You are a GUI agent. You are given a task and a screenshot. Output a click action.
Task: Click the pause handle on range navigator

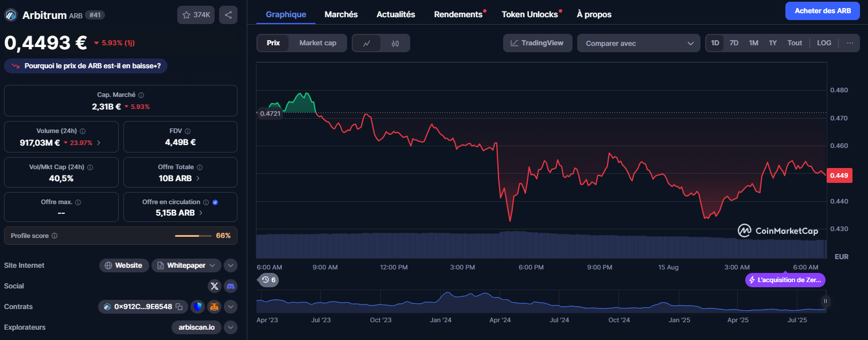coord(826,301)
